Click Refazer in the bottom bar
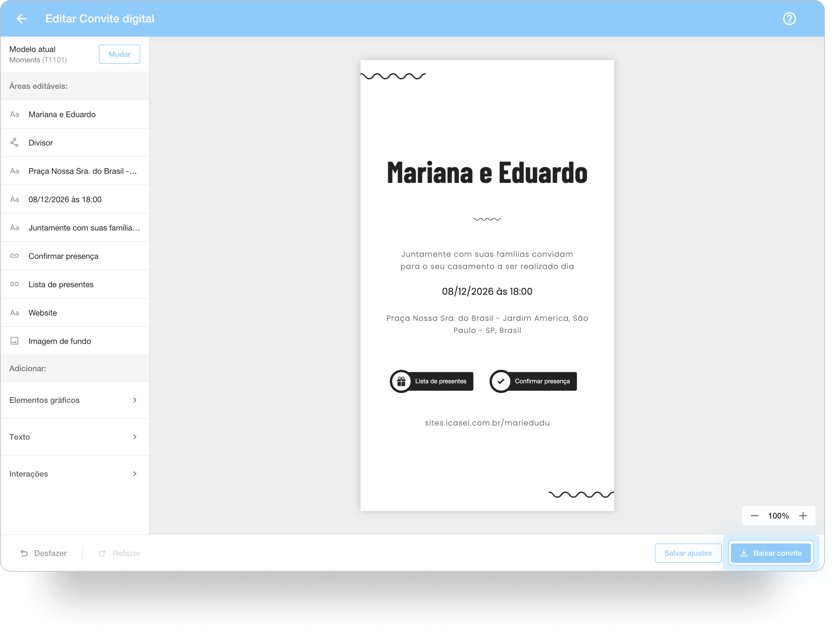This screenshot has width=840, height=636. 126,553
